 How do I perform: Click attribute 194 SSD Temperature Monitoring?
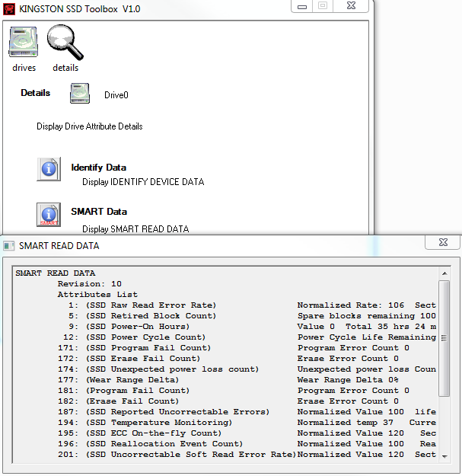[145, 422]
